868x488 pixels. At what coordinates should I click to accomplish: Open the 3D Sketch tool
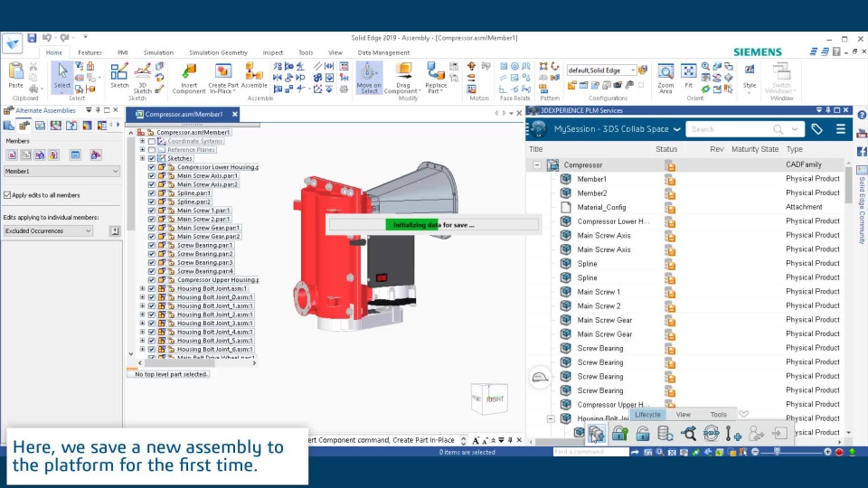coord(142,78)
